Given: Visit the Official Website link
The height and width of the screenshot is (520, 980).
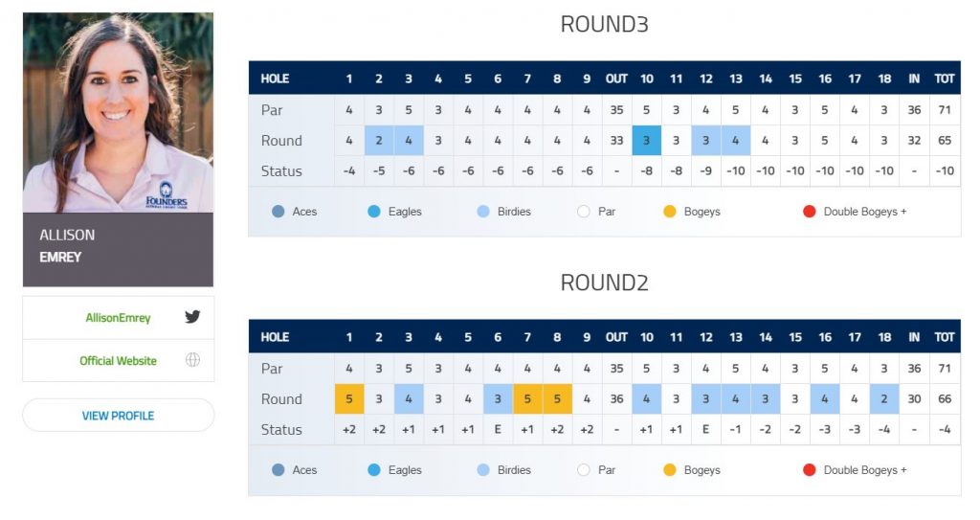Looking at the screenshot, I should [x=118, y=361].
